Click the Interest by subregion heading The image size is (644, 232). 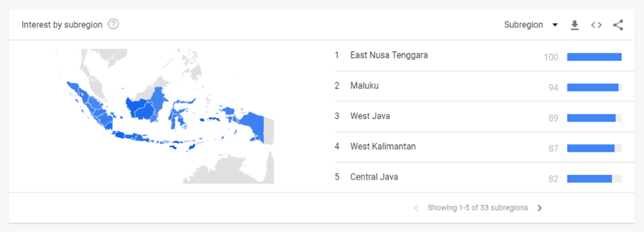tap(62, 25)
